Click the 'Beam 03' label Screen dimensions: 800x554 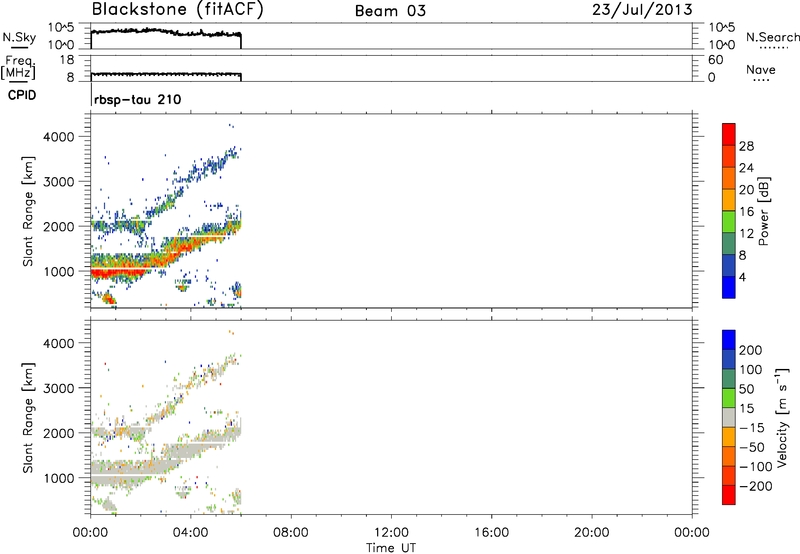coord(390,11)
